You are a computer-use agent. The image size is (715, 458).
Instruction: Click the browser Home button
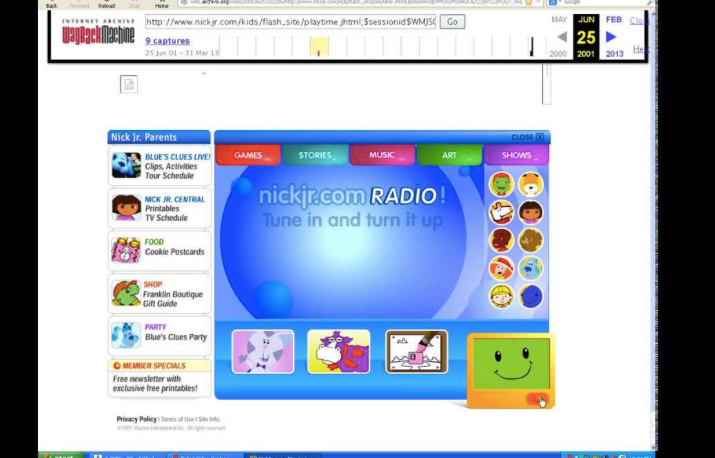[161, 4]
